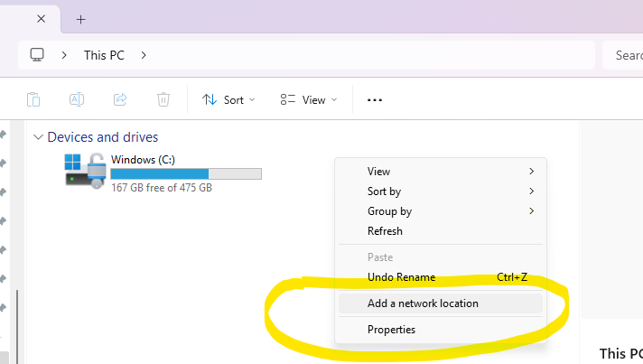Open the View dropdown in toolbar
Image resolution: width=643 pixels, height=364 pixels.
pyautogui.click(x=309, y=99)
